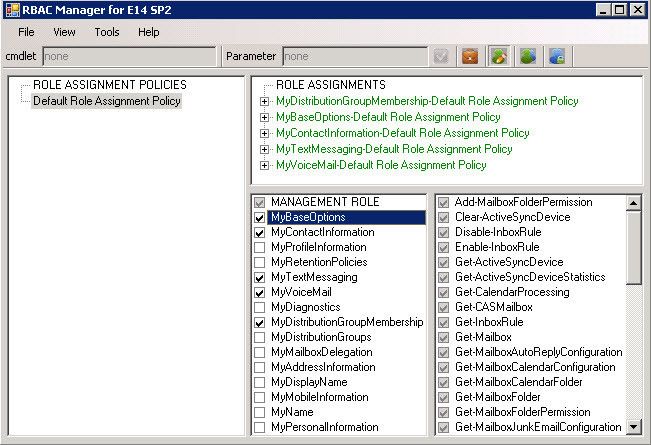Select the MyVoiceMail-Default Role Assignment Policy label
The height and width of the screenshot is (445, 651).
click(x=381, y=165)
